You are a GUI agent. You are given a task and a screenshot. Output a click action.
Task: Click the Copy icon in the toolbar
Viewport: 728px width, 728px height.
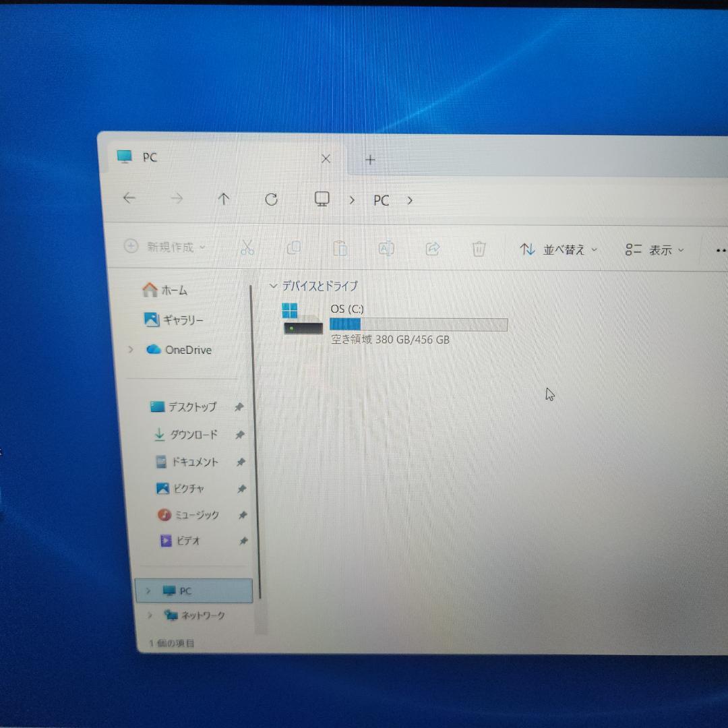[294, 248]
